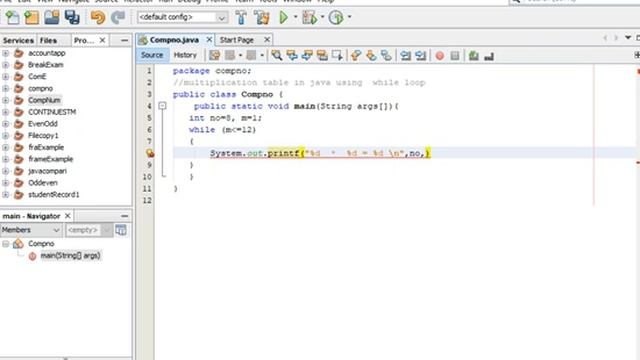This screenshot has height=360, width=640.
Task: Select the studentRecord1 project
Action: click(x=53, y=195)
